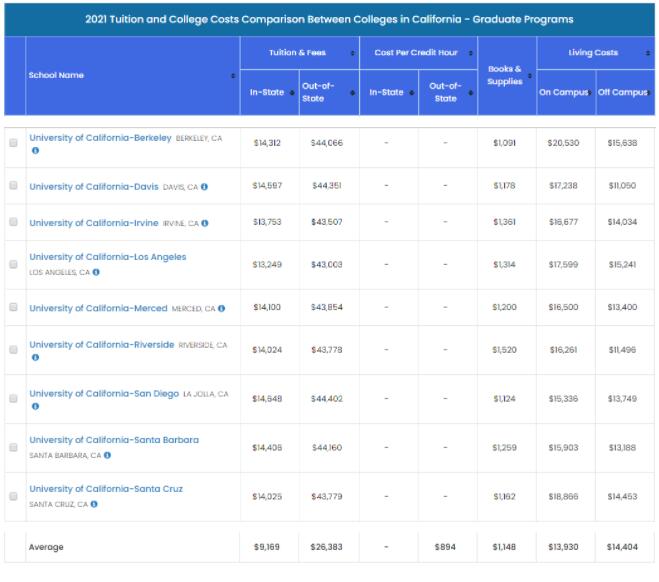Click info icon under UC Riverside name
The width and height of the screenshot is (659, 582).
pyautogui.click(x=35, y=358)
